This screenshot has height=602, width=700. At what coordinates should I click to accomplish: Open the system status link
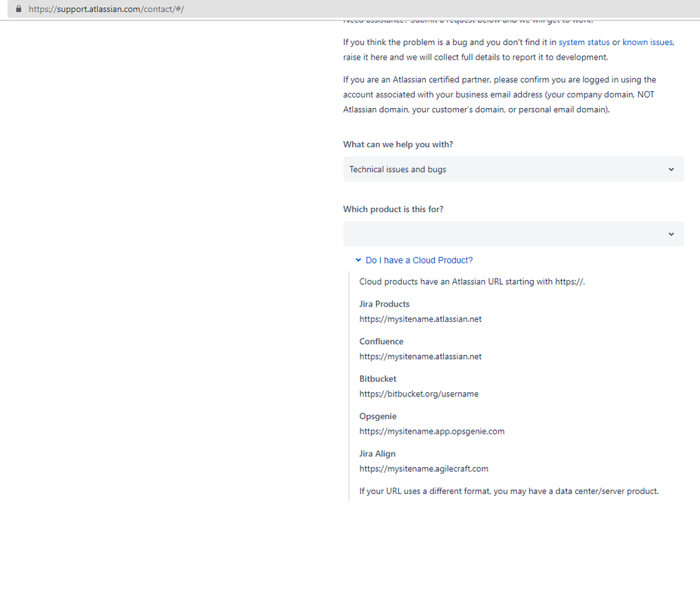(584, 42)
